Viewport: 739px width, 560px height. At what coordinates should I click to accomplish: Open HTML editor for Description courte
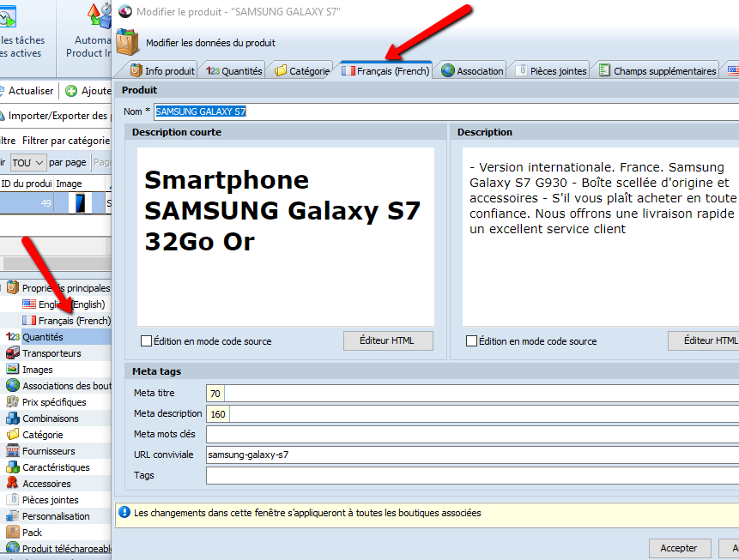[388, 340]
